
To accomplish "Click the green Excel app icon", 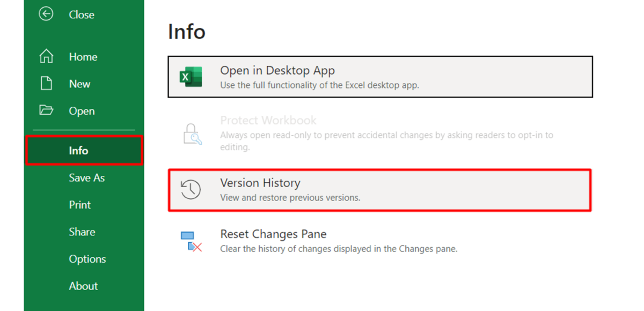I will (x=191, y=77).
